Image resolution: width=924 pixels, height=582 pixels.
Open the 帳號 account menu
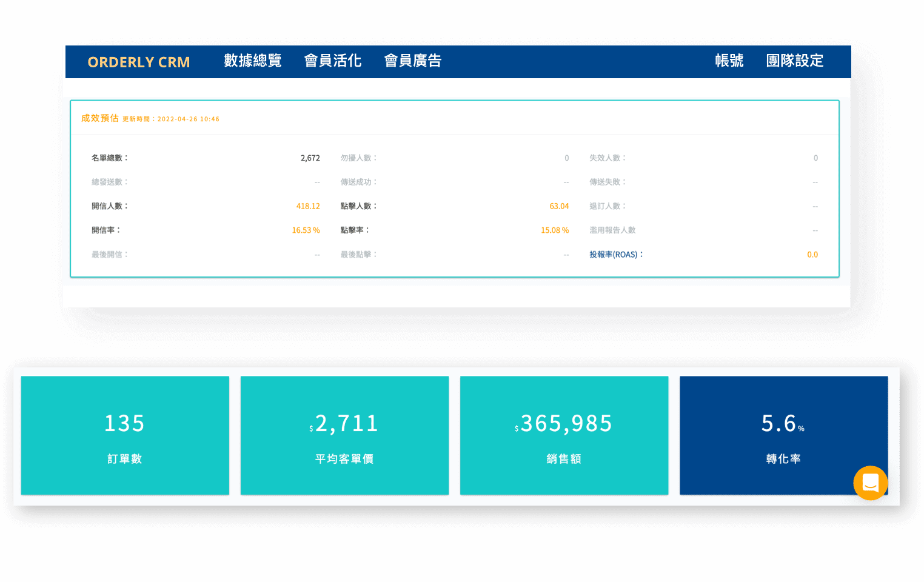pyautogui.click(x=729, y=61)
